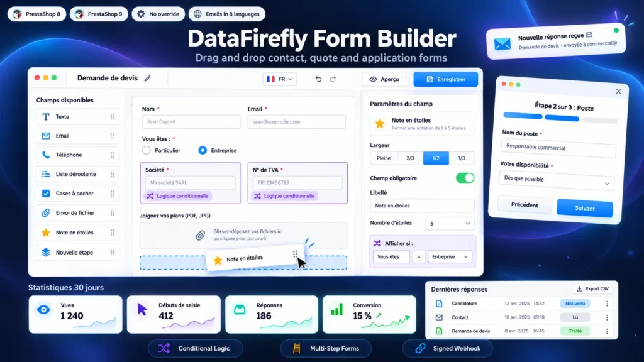Click the envelope icon in Nouvelle réponse notification
The image size is (644, 362).
click(502, 43)
